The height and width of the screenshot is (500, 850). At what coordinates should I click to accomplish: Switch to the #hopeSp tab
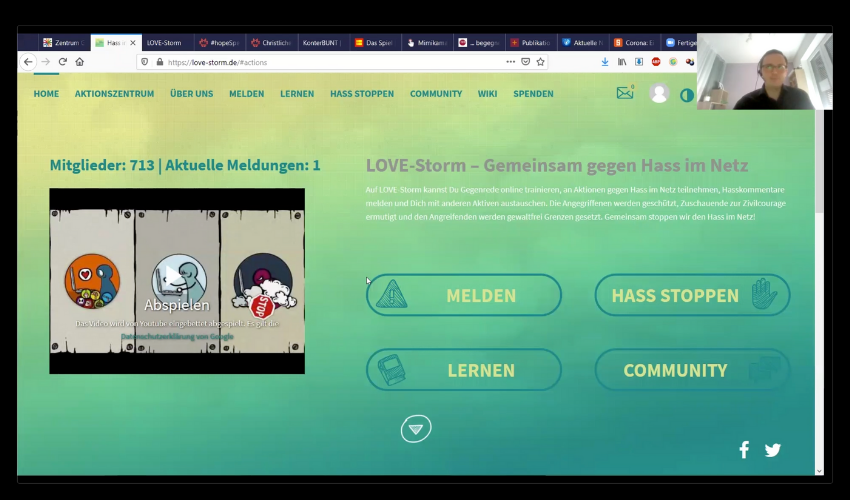220,42
